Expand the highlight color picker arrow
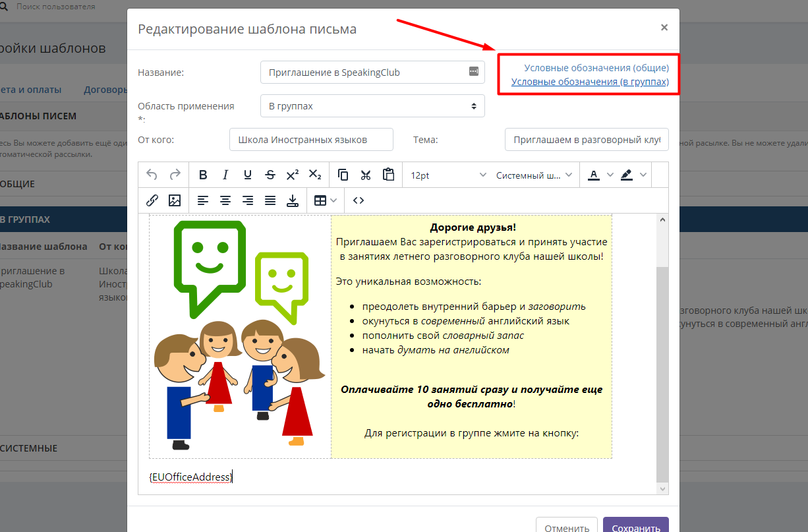The width and height of the screenshot is (808, 532). point(643,175)
